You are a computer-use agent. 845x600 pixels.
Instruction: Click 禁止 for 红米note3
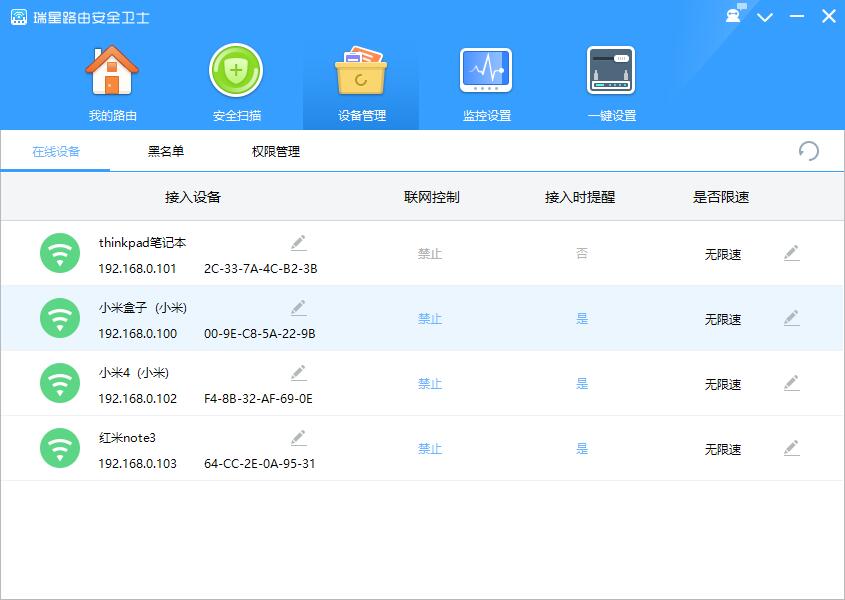point(430,449)
